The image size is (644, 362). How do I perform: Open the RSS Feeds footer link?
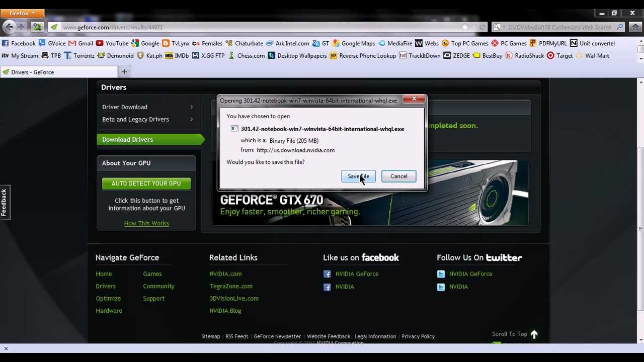236,336
